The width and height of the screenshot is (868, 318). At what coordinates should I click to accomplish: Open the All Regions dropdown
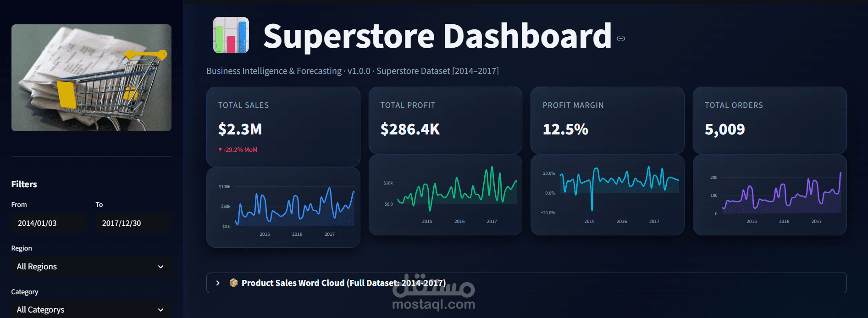click(91, 267)
